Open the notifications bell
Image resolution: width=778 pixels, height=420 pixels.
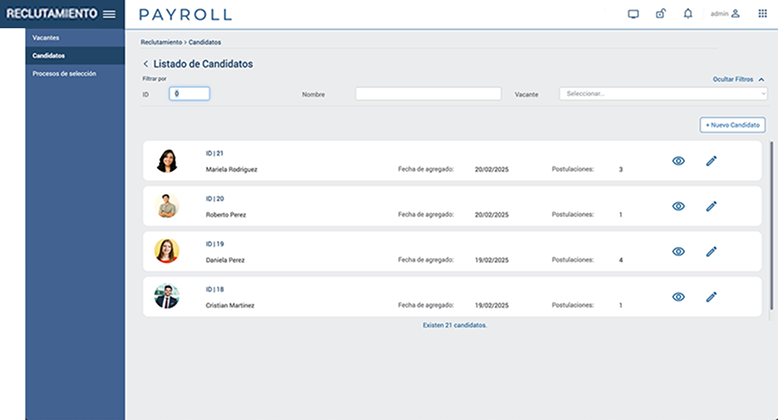tap(687, 14)
